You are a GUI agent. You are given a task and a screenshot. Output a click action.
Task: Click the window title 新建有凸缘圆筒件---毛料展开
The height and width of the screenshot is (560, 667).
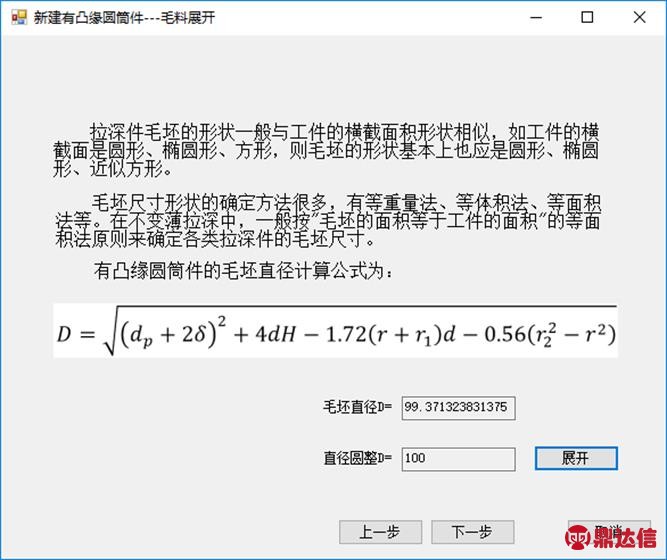(x=124, y=18)
